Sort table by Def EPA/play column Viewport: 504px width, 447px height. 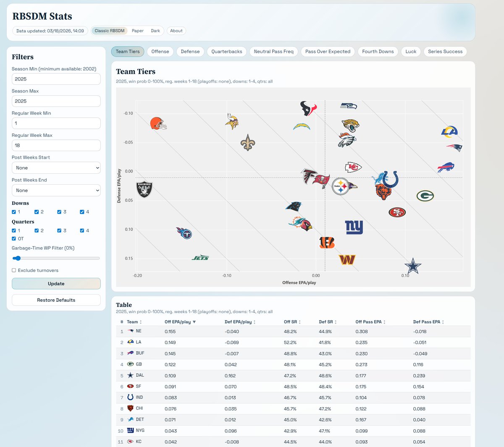240,322
